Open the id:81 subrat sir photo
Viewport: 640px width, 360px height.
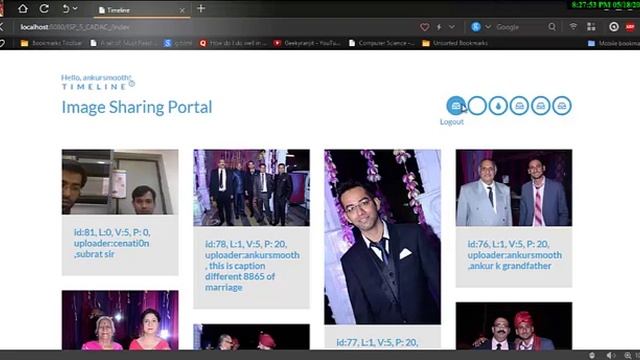(120, 182)
